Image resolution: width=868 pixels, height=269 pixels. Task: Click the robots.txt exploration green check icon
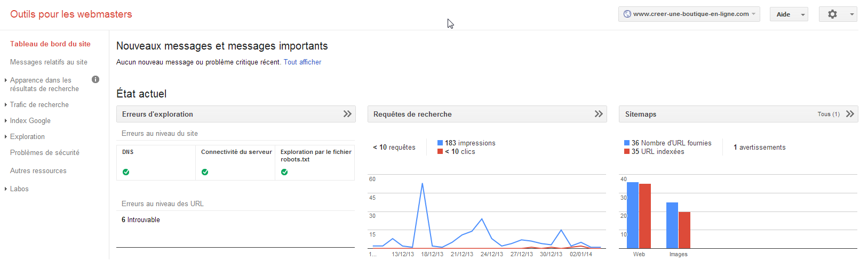[x=284, y=172]
